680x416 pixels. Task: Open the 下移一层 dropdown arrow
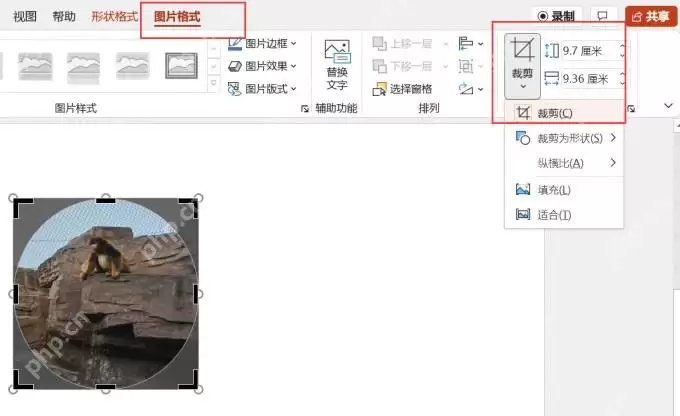click(x=445, y=66)
